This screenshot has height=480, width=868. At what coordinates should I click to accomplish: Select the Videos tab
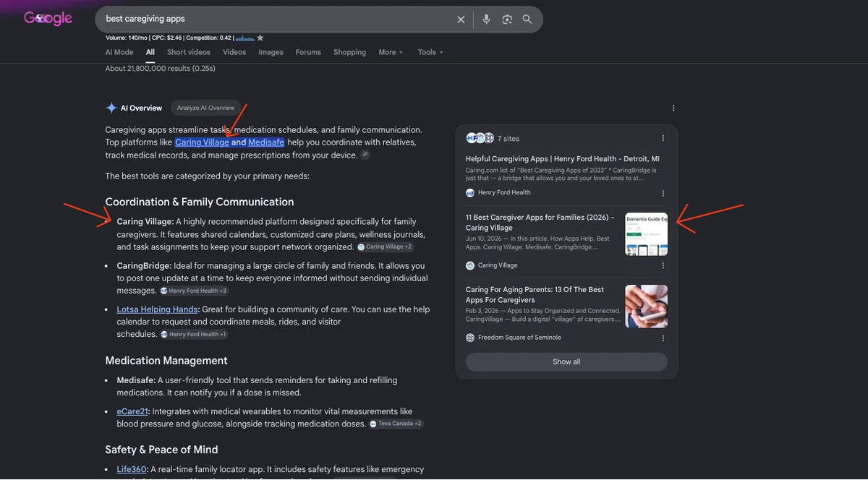point(234,52)
